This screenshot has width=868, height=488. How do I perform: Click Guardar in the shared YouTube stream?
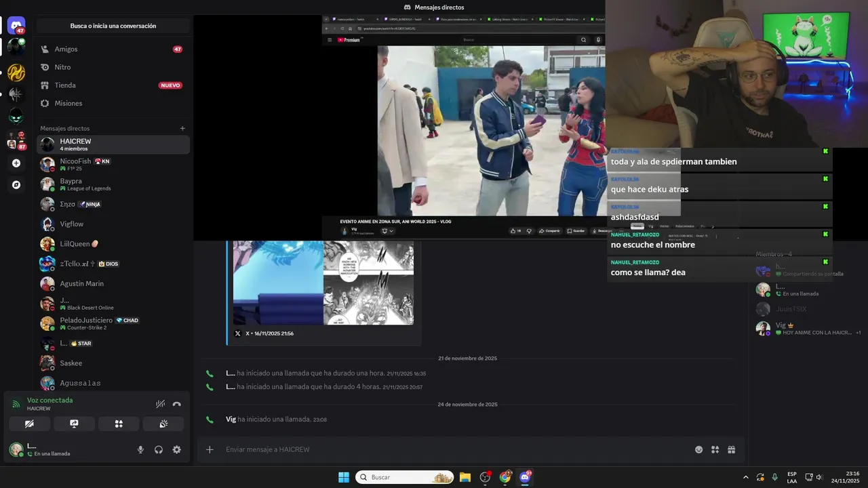point(576,230)
